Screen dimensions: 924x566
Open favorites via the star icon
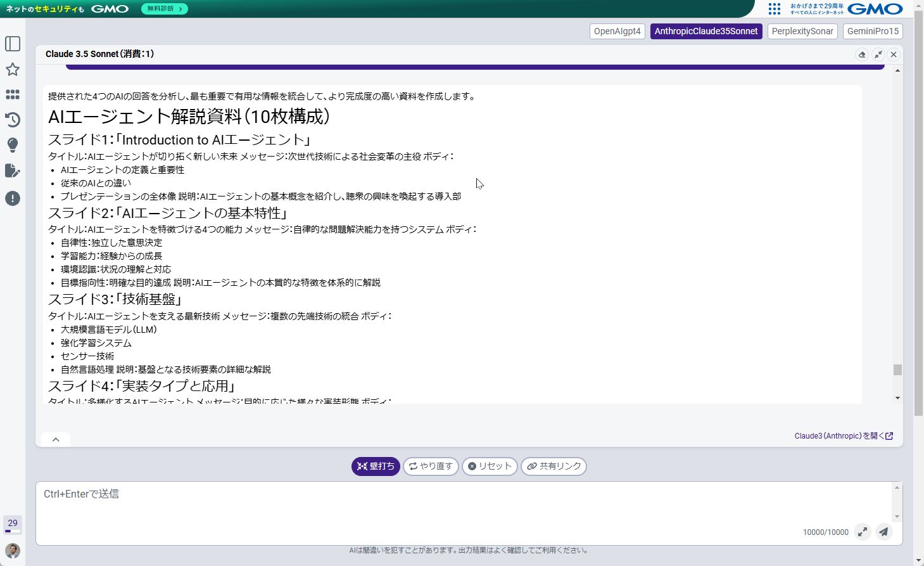pos(13,70)
